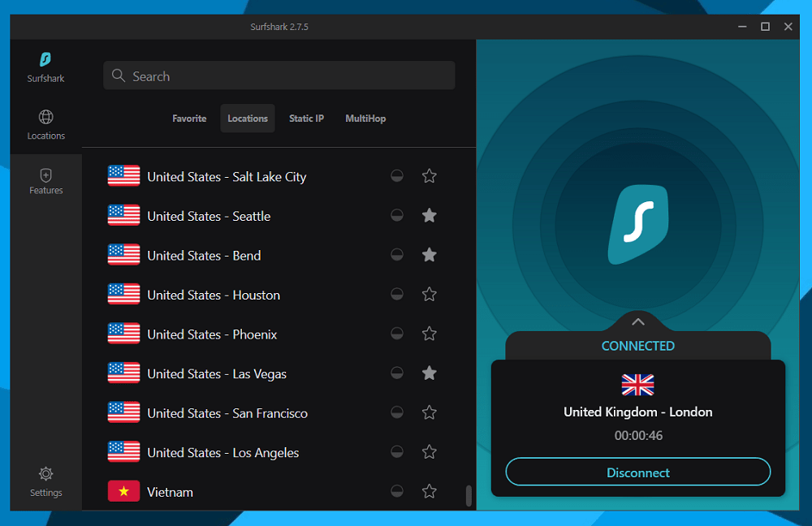Image resolution: width=812 pixels, height=526 pixels.
Task: Connect to the Vietnam location
Action: tap(170, 492)
